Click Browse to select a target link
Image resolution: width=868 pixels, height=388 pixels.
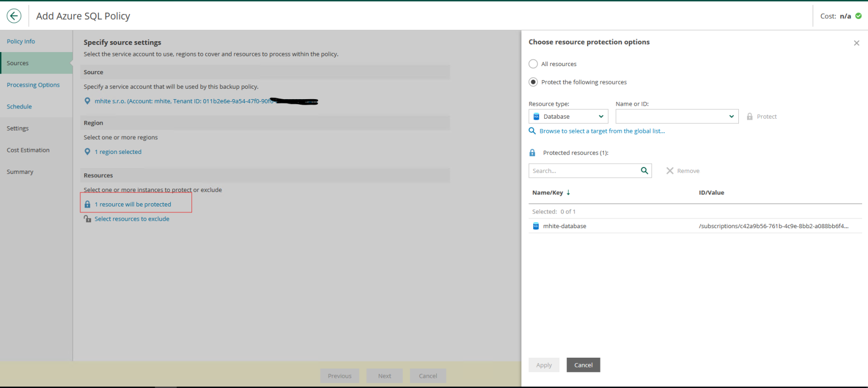point(602,131)
